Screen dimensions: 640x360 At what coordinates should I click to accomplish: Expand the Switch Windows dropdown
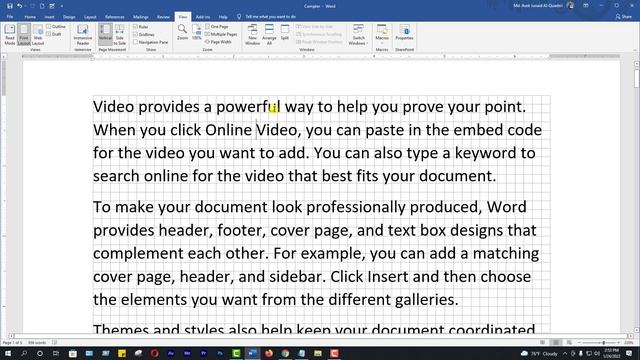tap(358, 34)
